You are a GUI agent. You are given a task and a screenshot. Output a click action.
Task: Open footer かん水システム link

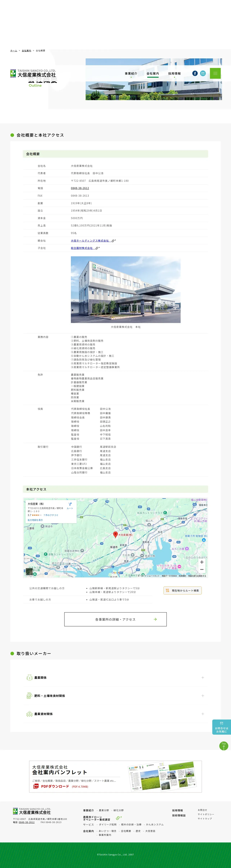(155, 825)
